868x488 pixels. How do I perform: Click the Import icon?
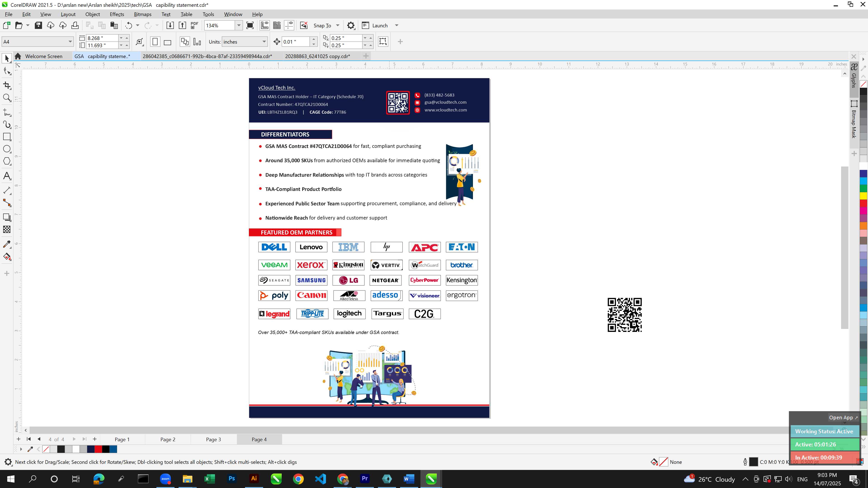(170, 26)
